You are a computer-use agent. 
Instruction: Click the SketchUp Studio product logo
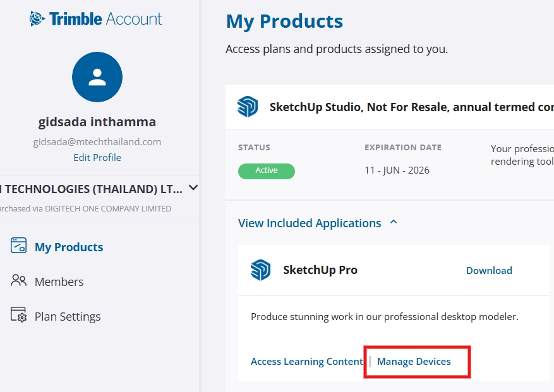click(248, 107)
